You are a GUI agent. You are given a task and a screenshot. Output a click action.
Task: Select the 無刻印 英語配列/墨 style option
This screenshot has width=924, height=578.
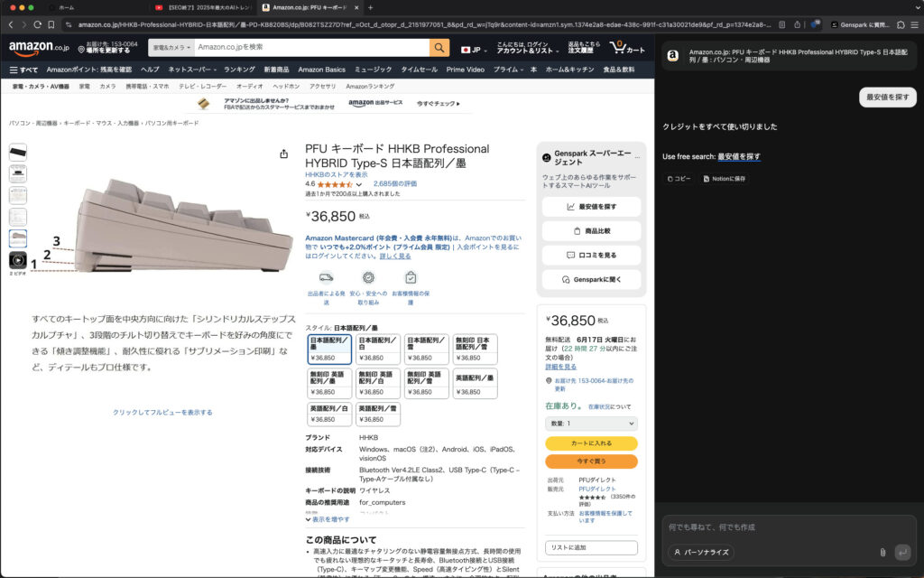coord(329,383)
